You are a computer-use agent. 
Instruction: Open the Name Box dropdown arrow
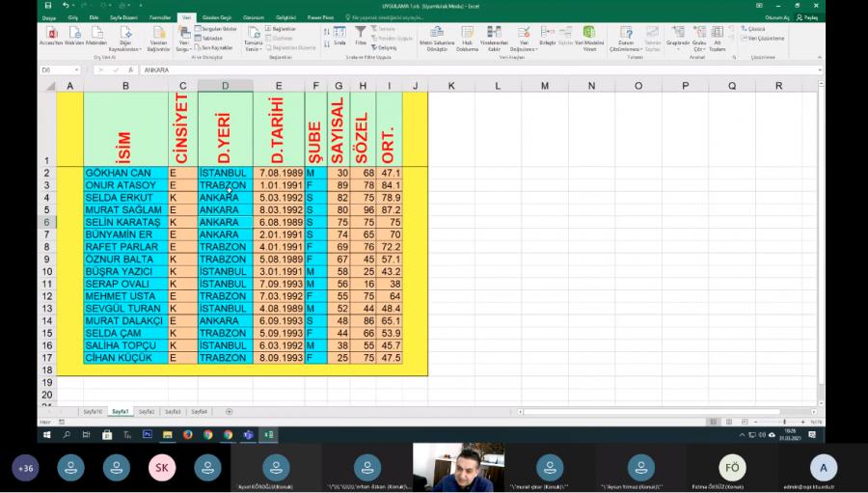(x=77, y=70)
